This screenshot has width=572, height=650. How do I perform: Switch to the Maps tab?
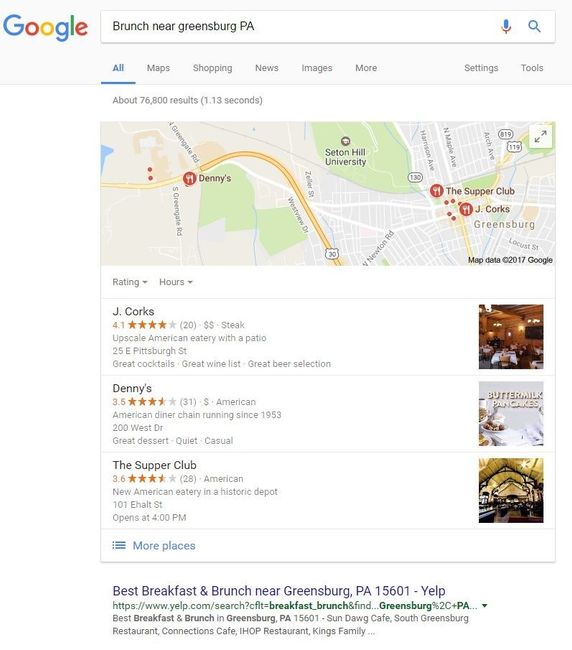tap(158, 68)
